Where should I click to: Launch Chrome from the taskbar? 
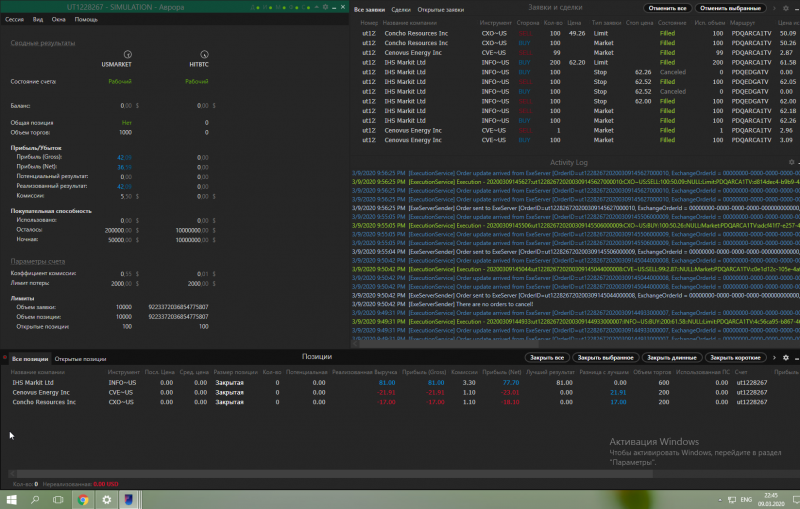[83, 500]
